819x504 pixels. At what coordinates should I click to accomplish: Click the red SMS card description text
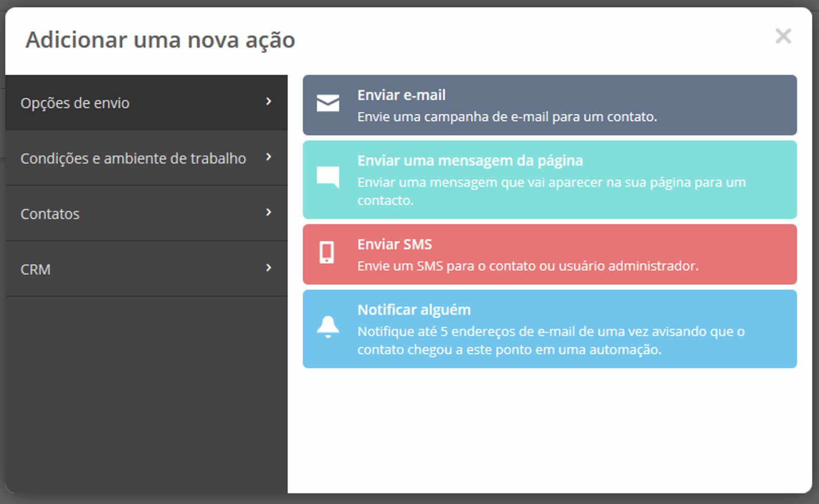point(528,266)
